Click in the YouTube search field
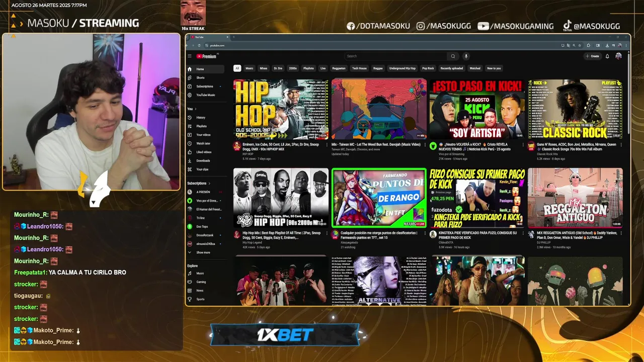Screen dimensions: 644x362 [x=395, y=56]
